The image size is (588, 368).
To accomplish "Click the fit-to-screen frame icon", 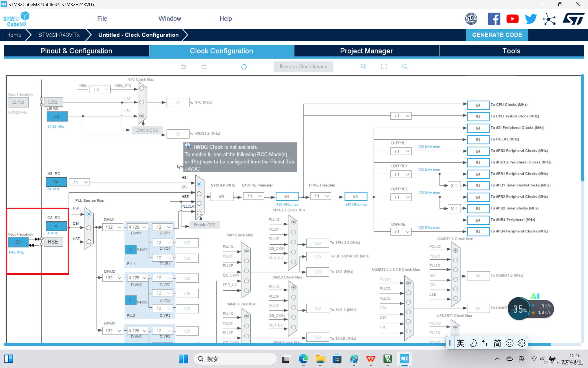I will [x=384, y=67].
